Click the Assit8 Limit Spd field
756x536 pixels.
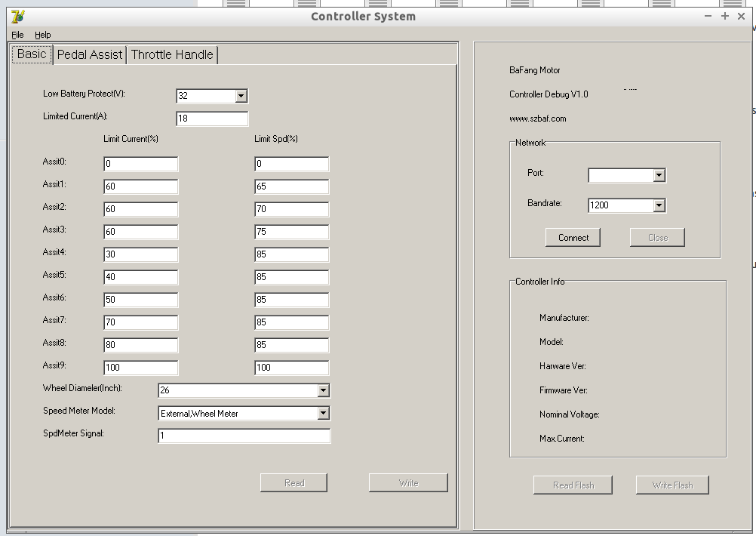tap(292, 345)
